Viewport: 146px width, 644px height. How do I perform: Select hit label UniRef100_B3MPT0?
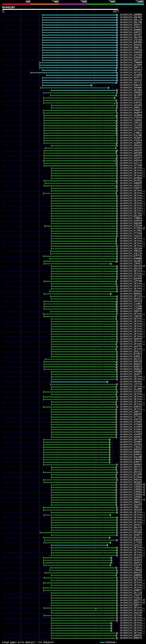[x=131, y=462]
